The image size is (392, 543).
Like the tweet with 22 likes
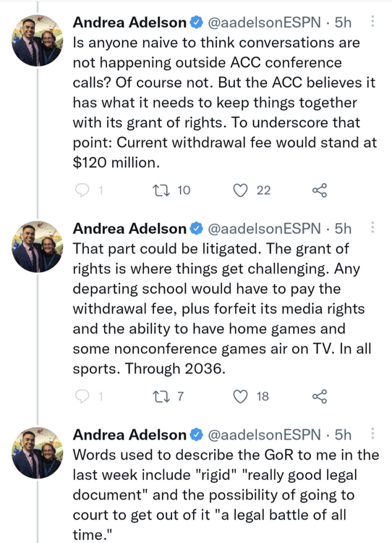pyautogui.click(x=240, y=190)
